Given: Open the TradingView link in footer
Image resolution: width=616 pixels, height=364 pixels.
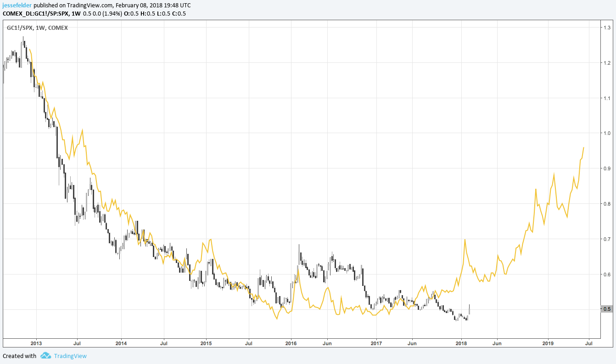Looking at the screenshot, I should (70, 356).
